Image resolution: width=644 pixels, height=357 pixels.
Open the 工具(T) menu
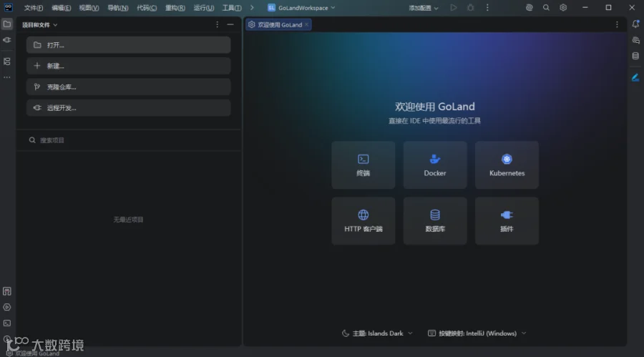232,8
